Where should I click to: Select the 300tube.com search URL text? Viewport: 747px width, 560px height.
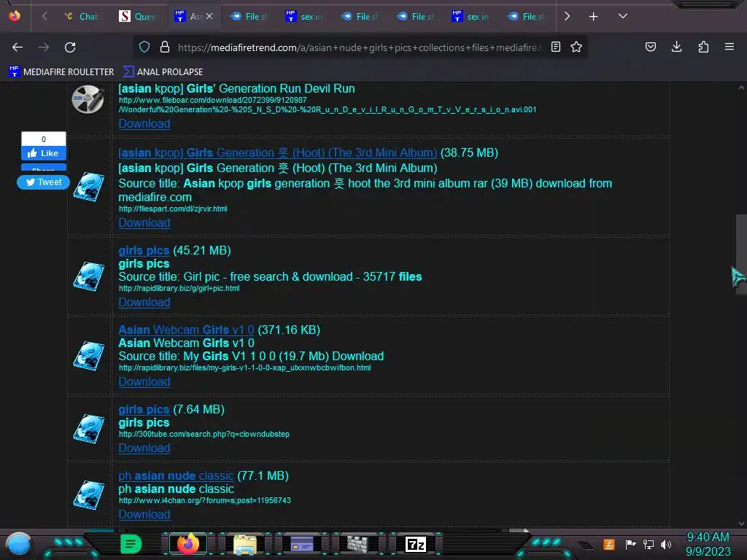204,435
